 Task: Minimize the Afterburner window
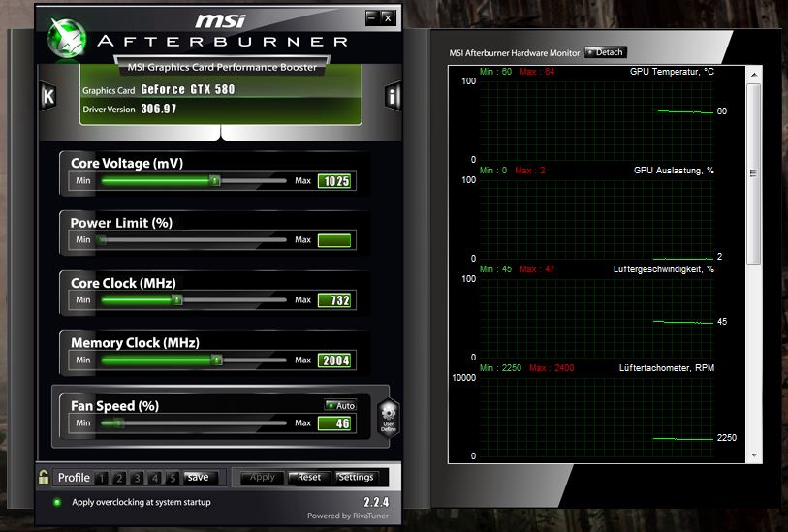click(x=372, y=18)
